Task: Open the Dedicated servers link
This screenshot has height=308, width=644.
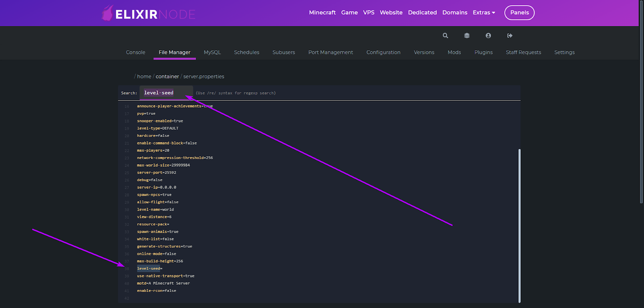Action: (422, 12)
